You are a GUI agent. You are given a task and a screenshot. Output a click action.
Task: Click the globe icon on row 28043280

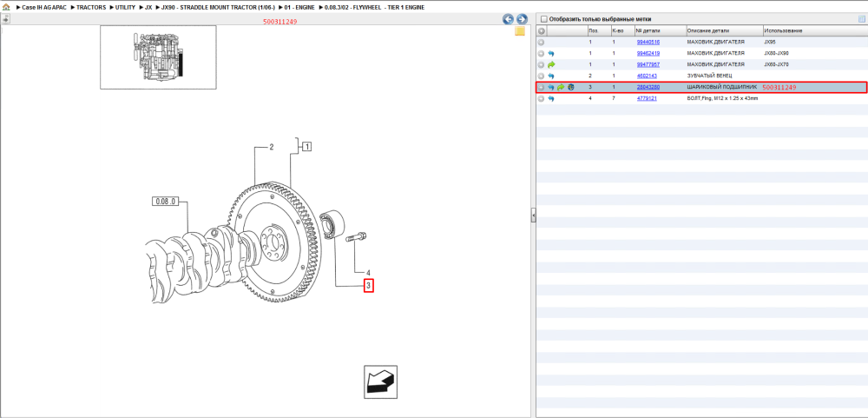tap(571, 88)
